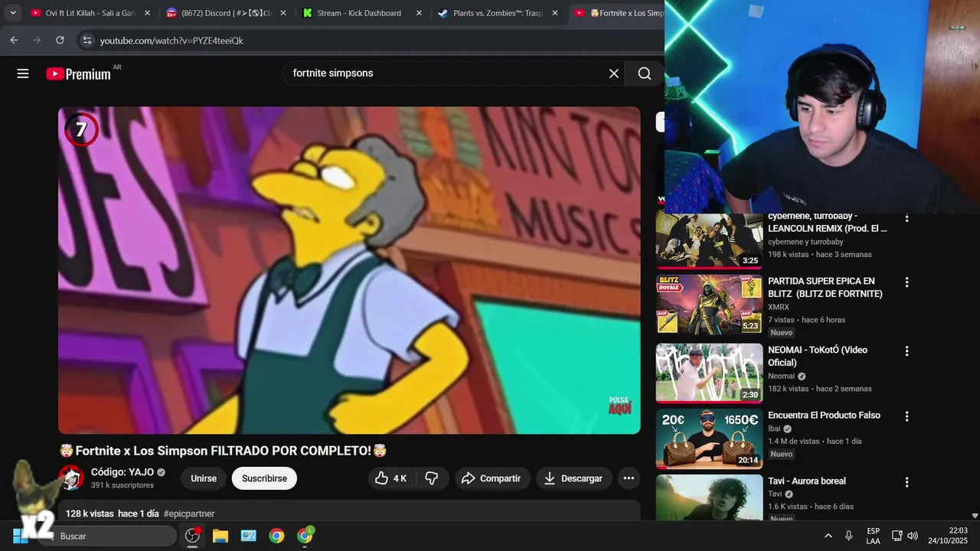The height and width of the screenshot is (551, 980).
Task: Open the YouTube hamburger guide menu
Action: coord(23,73)
